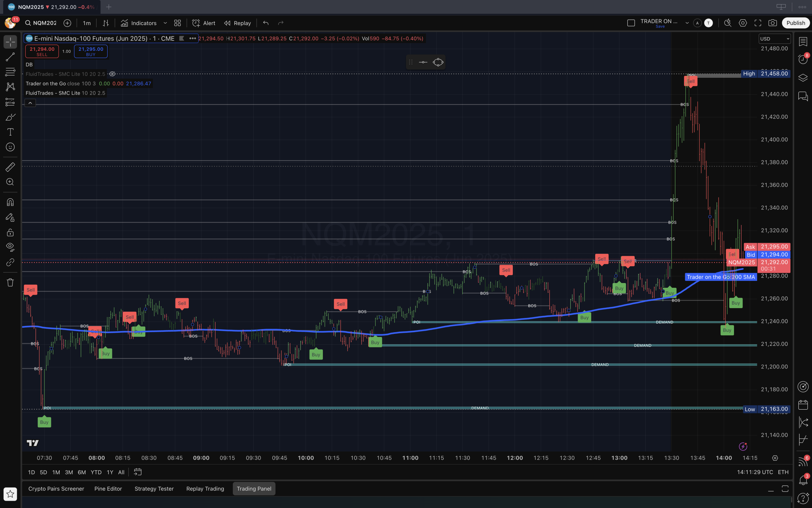
Task: Open indicator templates grid icon
Action: 177,23
